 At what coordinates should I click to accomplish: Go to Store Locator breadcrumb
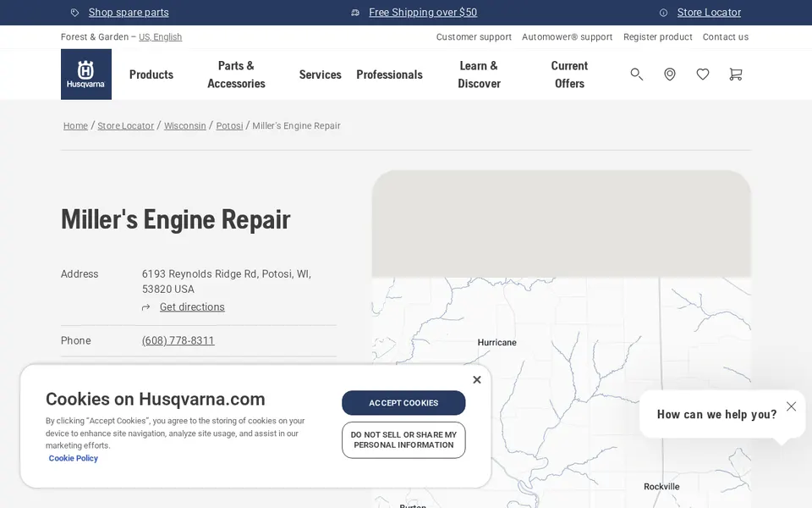126,126
